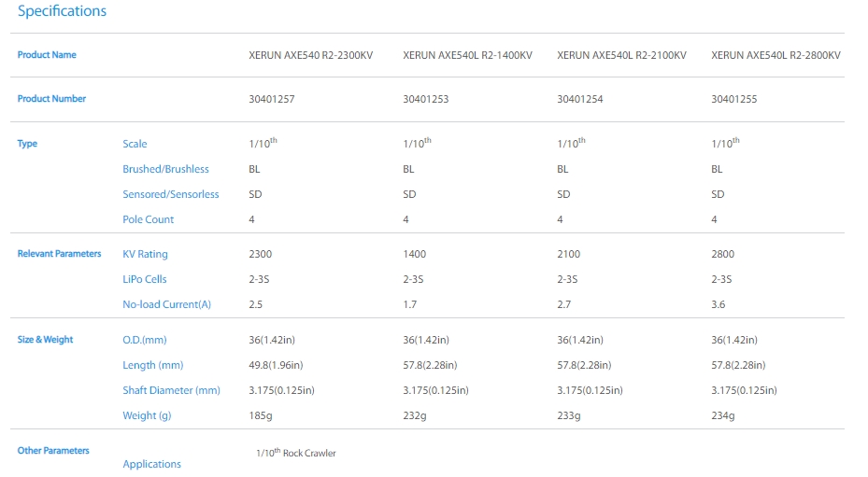
Task: Click the 49.8(1.96in) length value
Action: pyautogui.click(x=278, y=365)
